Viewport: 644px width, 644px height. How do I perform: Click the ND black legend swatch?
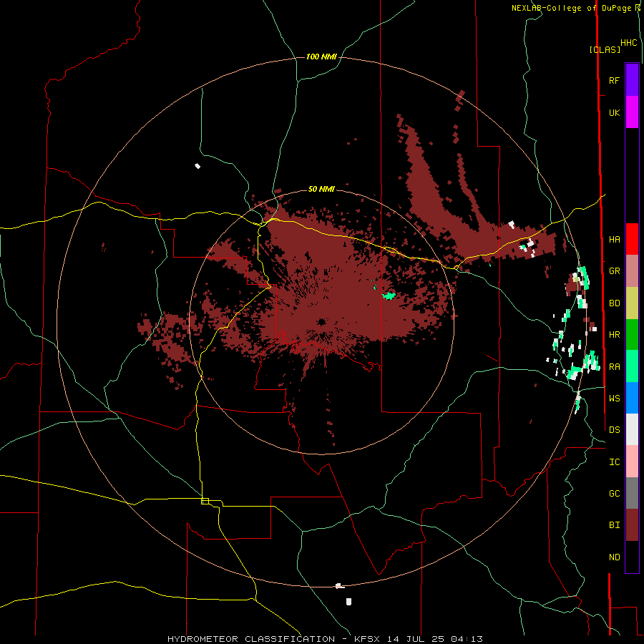coord(632,557)
